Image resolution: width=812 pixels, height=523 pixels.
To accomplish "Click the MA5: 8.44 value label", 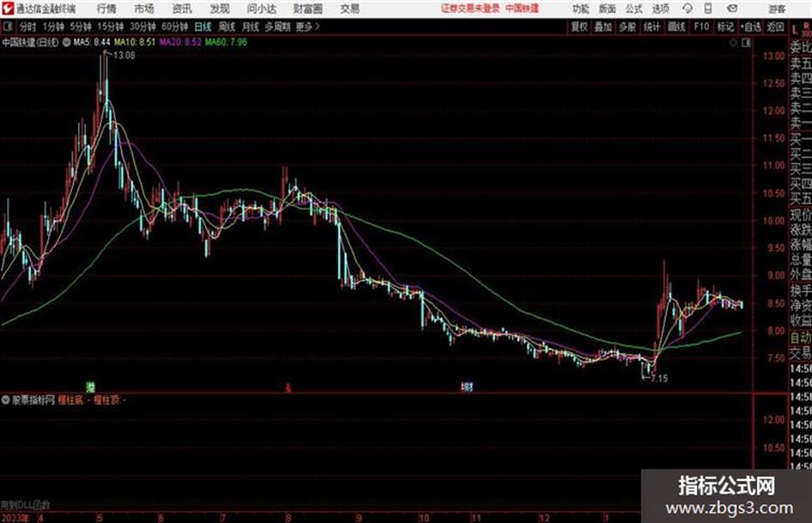I will (92, 42).
